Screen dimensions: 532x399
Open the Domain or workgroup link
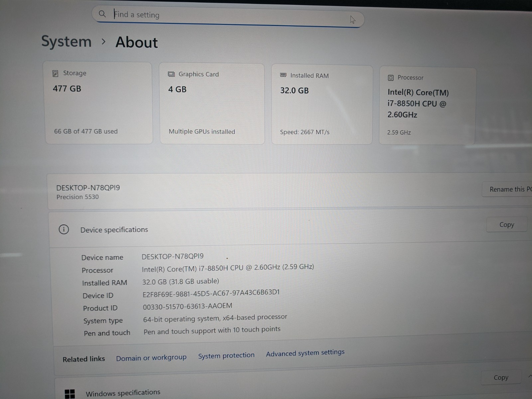tap(151, 358)
